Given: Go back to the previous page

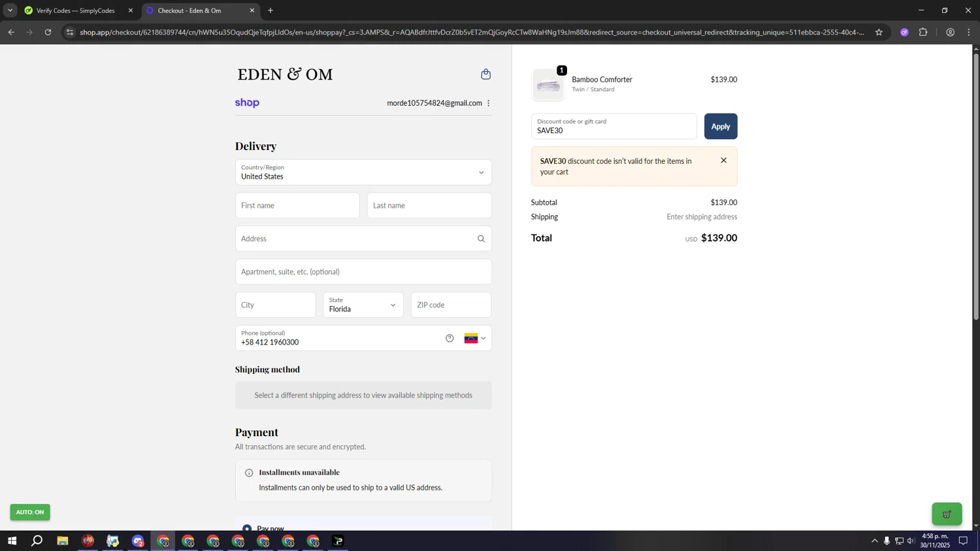Looking at the screenshot, I should pyautogui.click(x=11, y=32).
